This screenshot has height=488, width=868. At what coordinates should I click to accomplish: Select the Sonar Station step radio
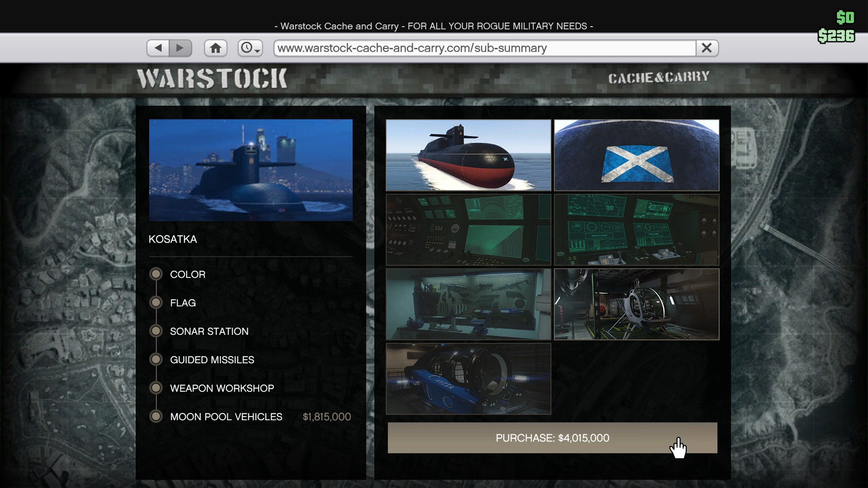coord(156,331)
